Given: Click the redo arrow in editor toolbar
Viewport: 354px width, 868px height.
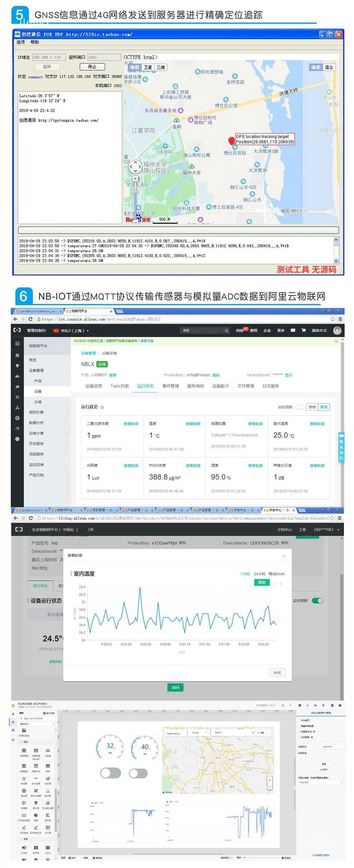Looking at the screenshot, I should point(290,705).
